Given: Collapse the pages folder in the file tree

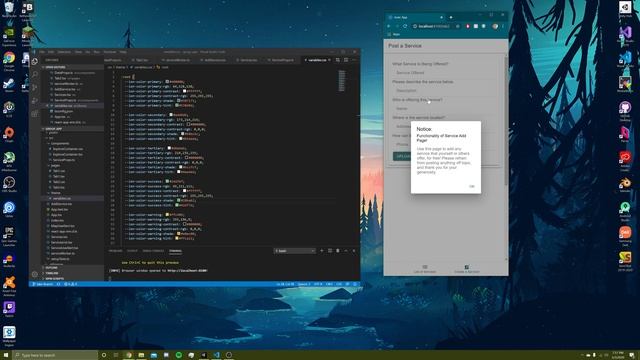Looking at the screenshot, I should coord(54,166).
